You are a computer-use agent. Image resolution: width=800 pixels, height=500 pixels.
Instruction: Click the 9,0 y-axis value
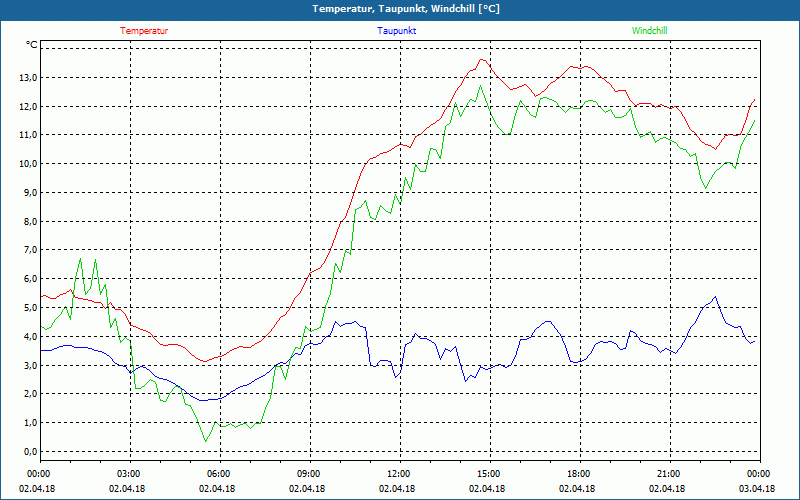click(x=30, y=193)
